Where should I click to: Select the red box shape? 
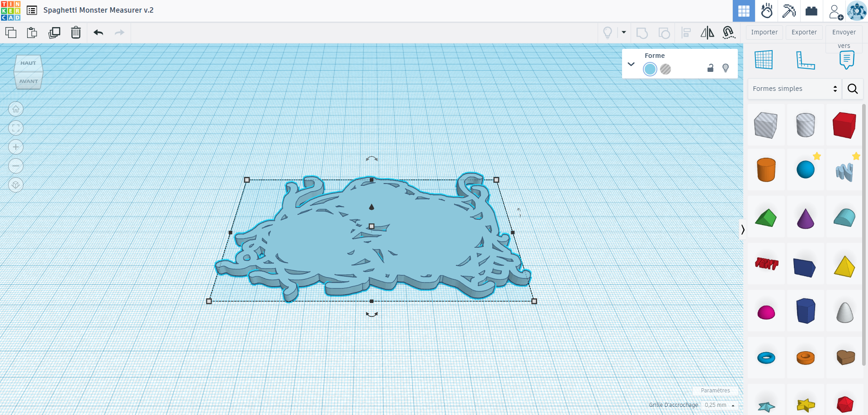[x=844, y=125]
